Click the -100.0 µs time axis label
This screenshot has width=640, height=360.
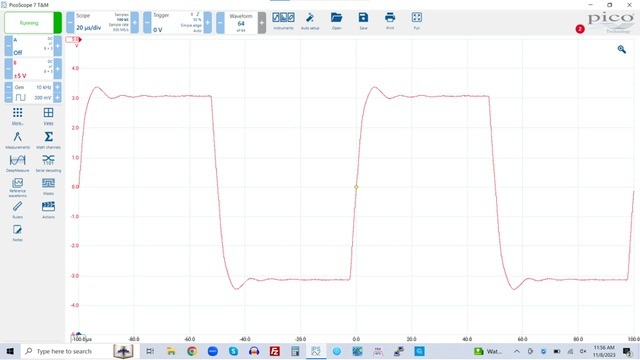coord(82,339)
